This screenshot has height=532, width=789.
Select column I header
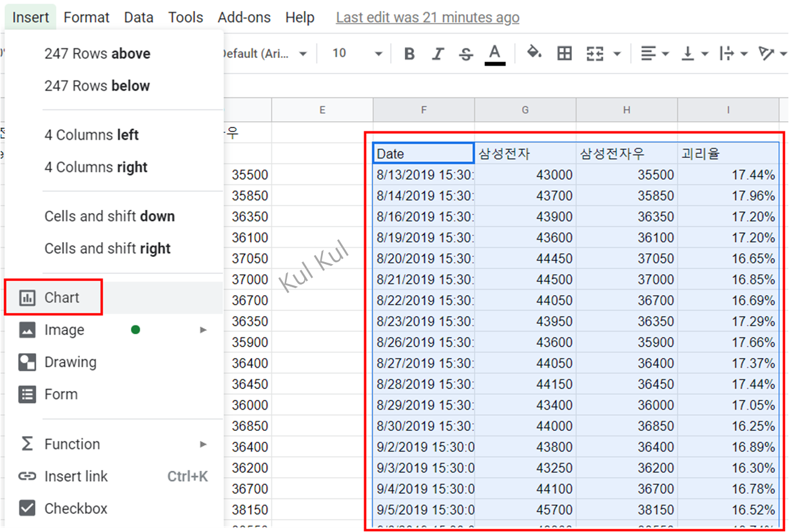pyautogui.click(x=728, y=110)
